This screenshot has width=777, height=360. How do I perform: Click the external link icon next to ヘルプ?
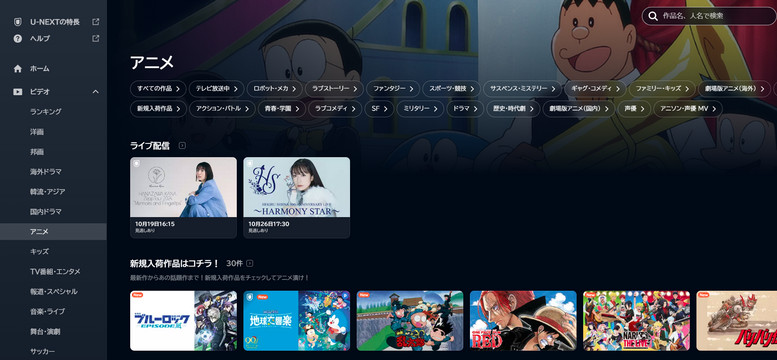(x=96, y=38)
